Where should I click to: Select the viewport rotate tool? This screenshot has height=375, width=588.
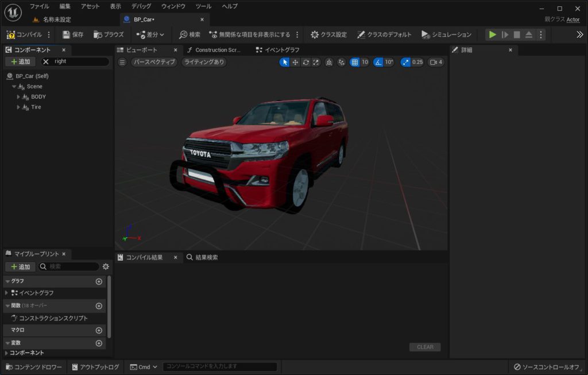coord(305,62)
